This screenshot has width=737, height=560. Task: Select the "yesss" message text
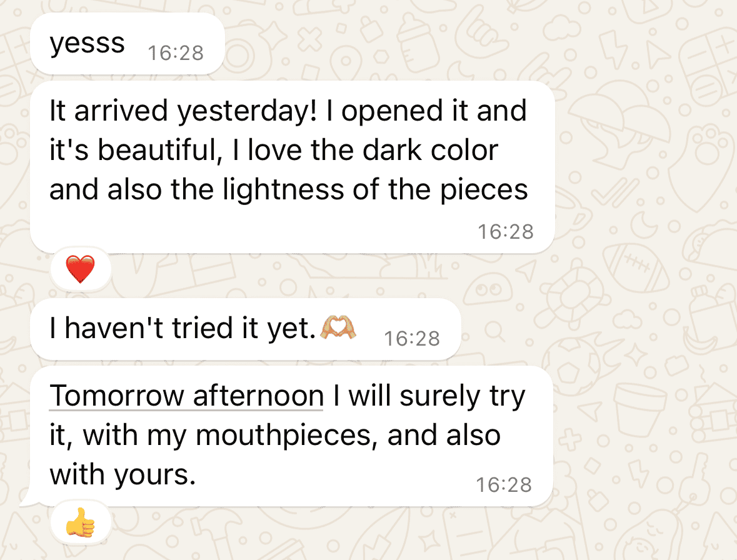pyautogui.click(x=87, y=43)
